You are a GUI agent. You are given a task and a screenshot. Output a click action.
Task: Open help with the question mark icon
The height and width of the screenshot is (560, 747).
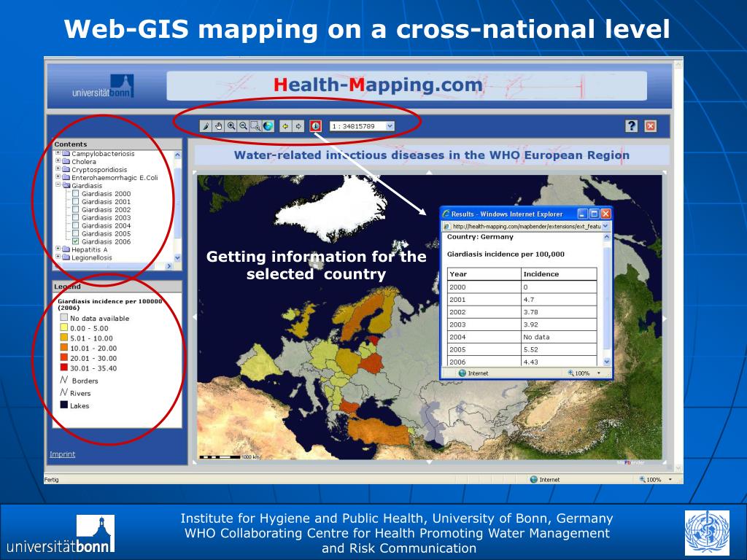[x=631, y=125]
